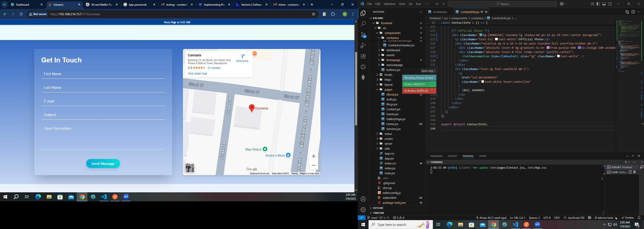Toggle the bottom panel in VS Code

[604, 4]
